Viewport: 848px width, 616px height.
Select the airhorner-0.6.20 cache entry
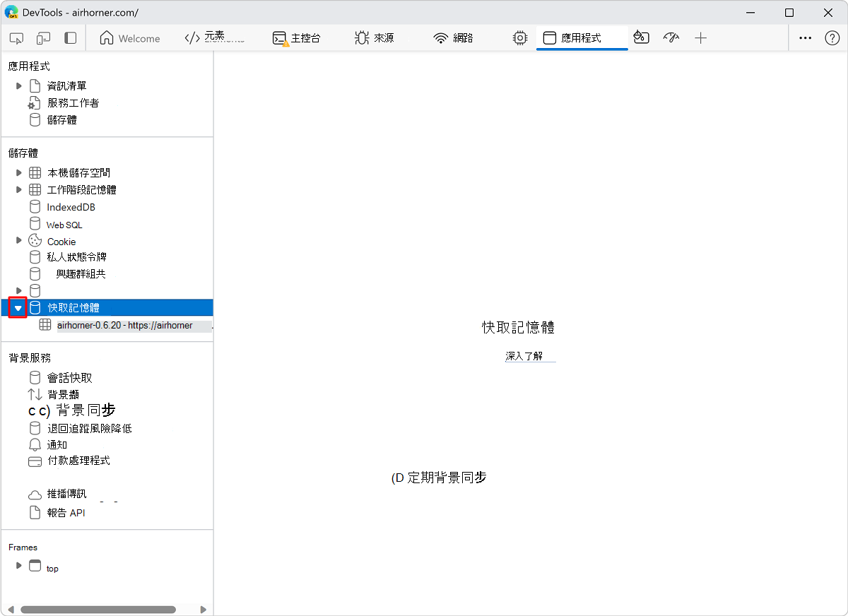(126, 325)
